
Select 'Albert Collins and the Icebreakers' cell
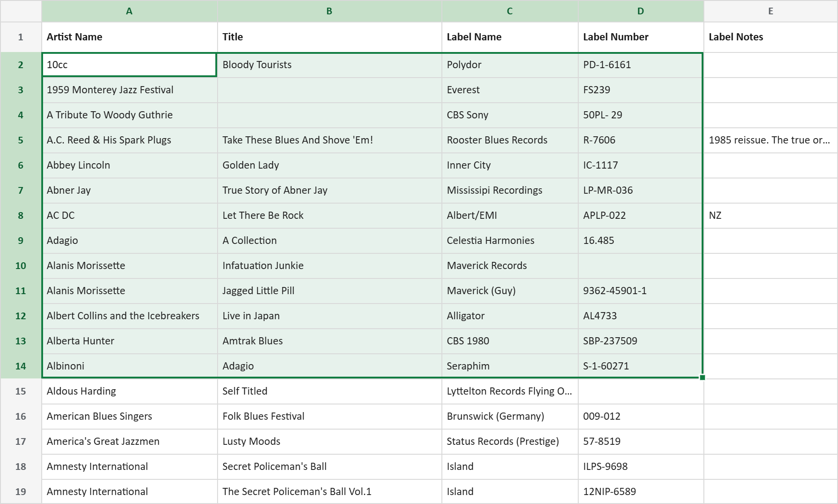129,316
